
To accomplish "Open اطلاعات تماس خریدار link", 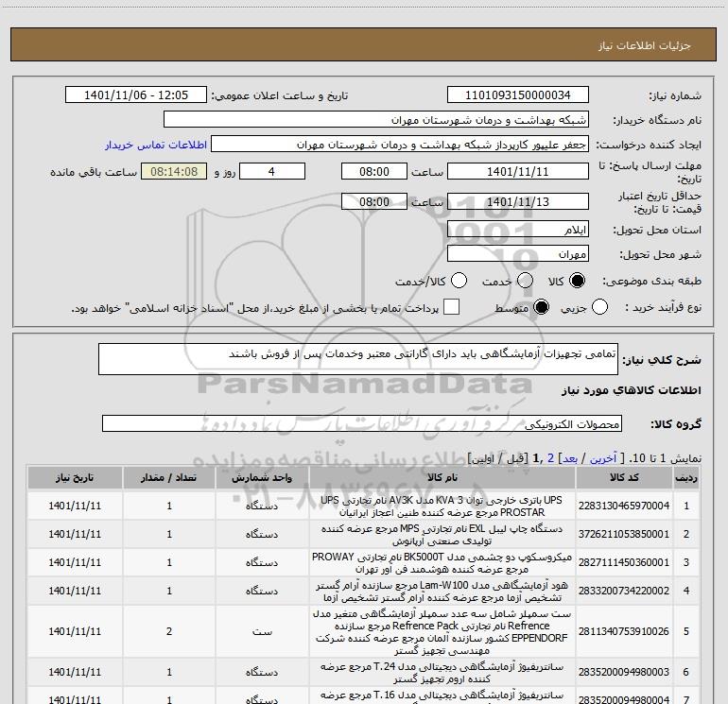I will 156,145.
